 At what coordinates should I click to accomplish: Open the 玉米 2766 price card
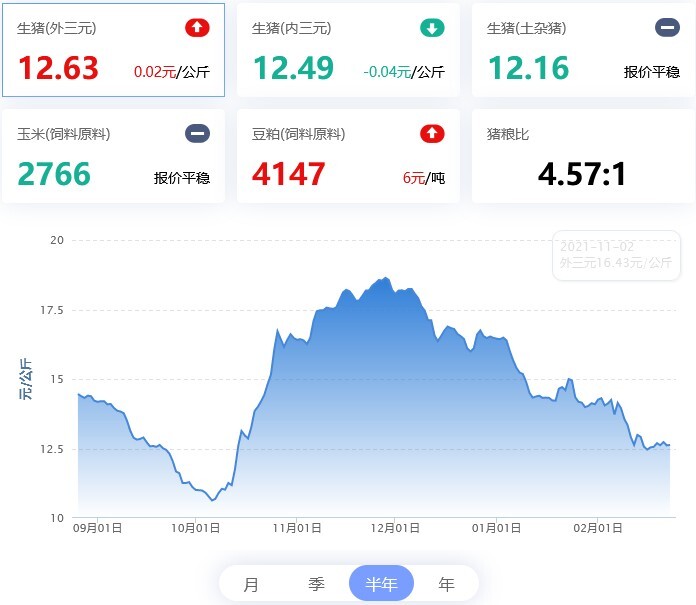(x=114, y=156)
